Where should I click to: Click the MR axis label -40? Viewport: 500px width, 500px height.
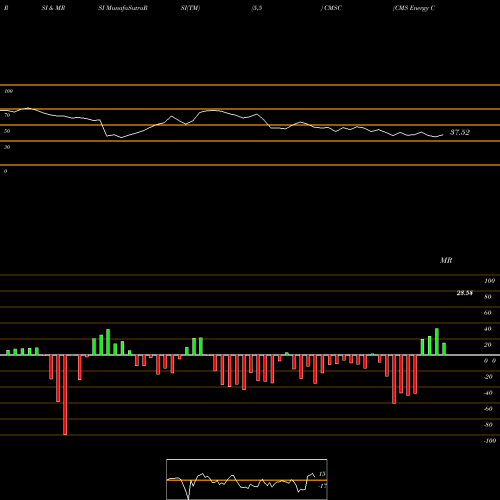488,393
